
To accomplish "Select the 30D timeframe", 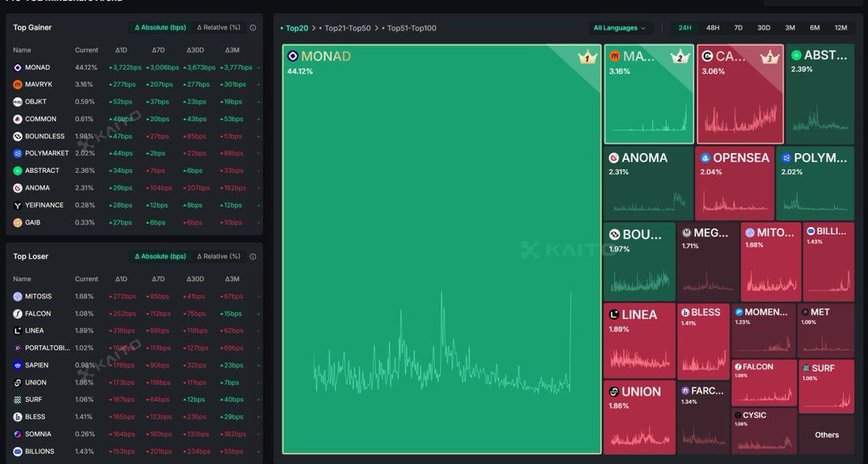I will pos(764,28).
